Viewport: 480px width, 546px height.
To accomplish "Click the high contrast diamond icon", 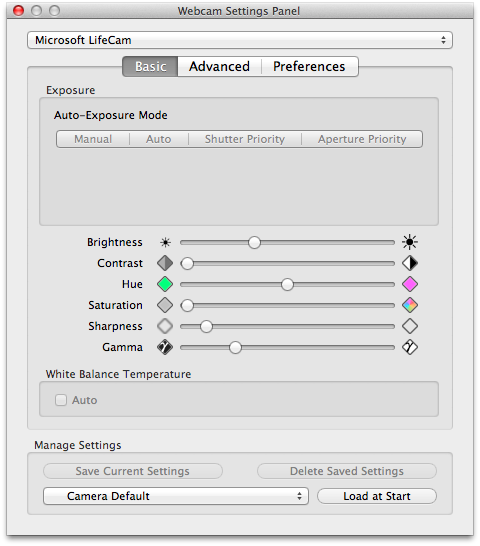I will click(x=410, y=263).
